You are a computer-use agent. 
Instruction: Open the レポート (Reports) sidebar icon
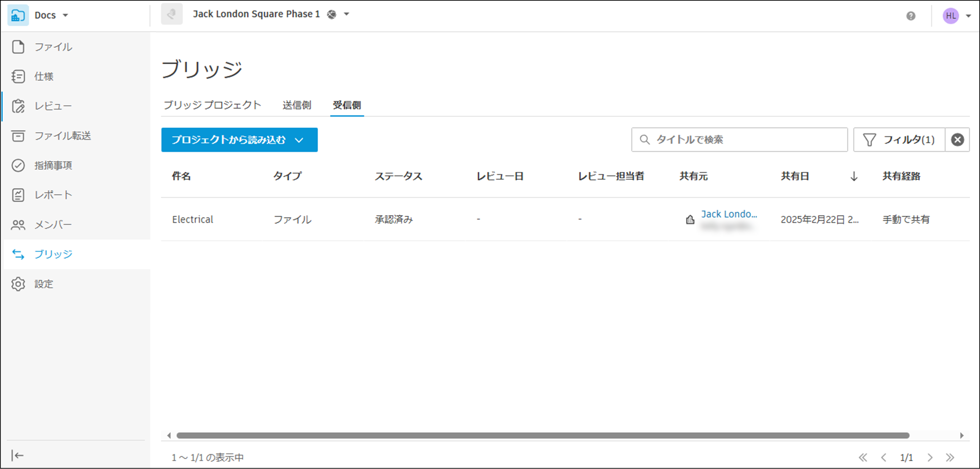point(18,195)
